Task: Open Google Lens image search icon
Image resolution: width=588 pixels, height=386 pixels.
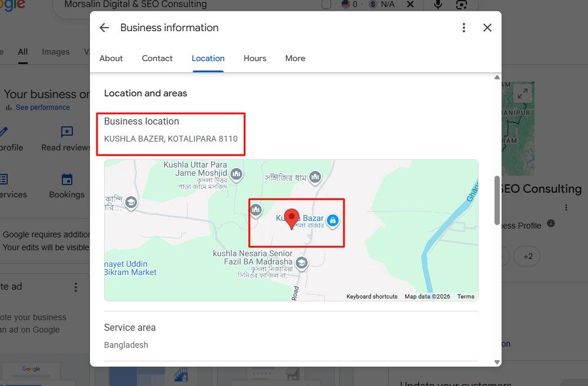Action: click(461, 5)
